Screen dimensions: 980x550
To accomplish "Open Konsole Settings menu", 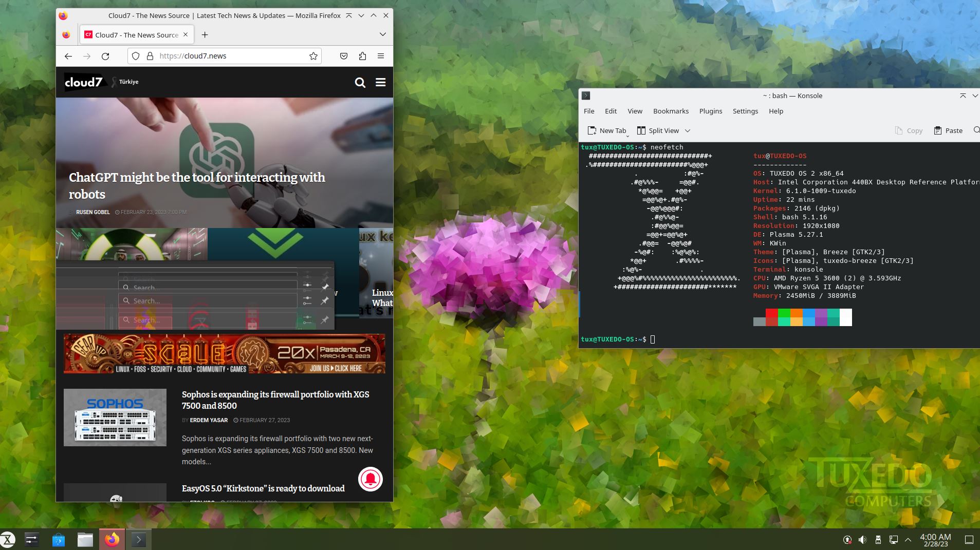I will [x=745, y=111].
